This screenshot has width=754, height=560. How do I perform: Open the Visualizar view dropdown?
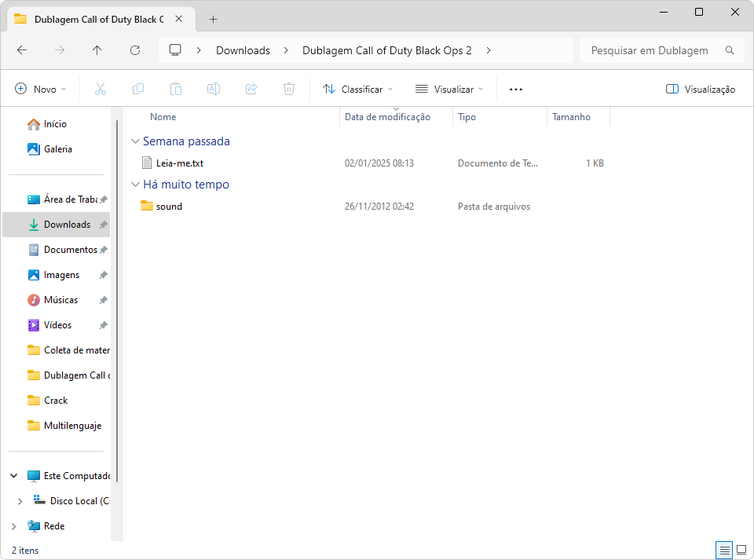coord(449,89)
